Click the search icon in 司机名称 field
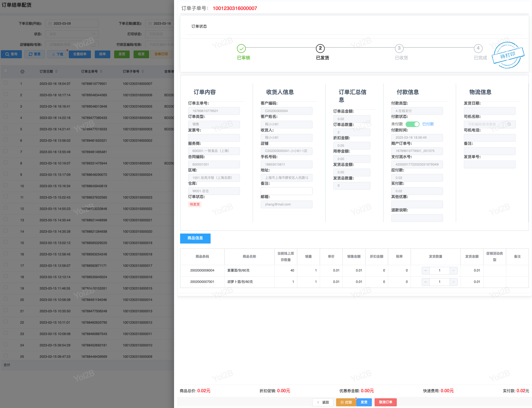This screenshot has width=532, height=408. pyautogui.click(x=509, y=124)
